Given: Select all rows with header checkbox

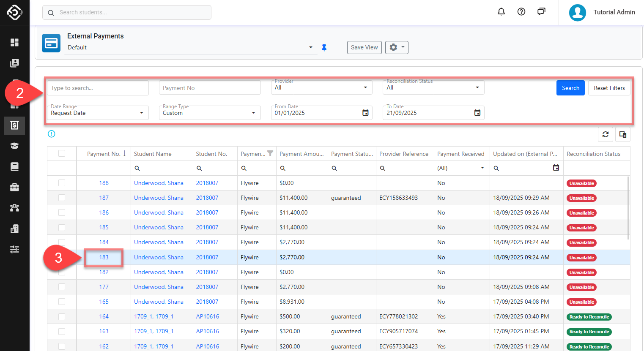Looking at the screenshot, I should click(62, 154).
